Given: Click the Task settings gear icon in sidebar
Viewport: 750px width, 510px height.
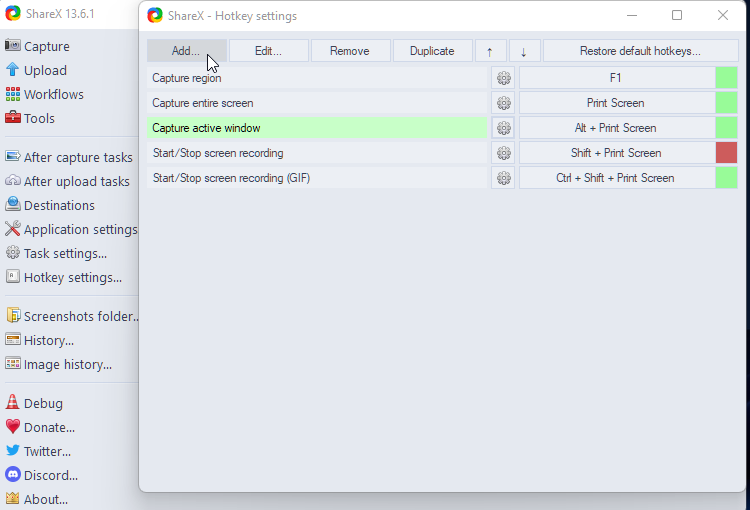Looking at the screenshot, I should point(12,252).
